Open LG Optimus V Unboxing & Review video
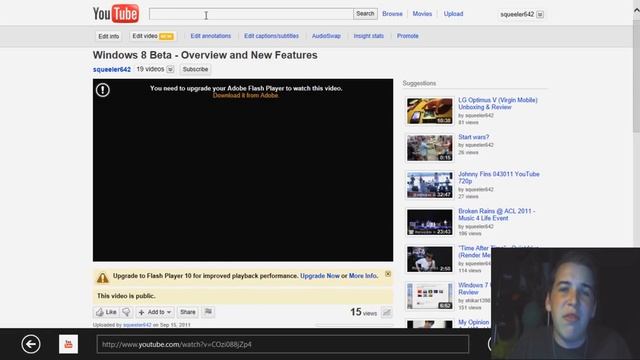 tap(498, 104)
